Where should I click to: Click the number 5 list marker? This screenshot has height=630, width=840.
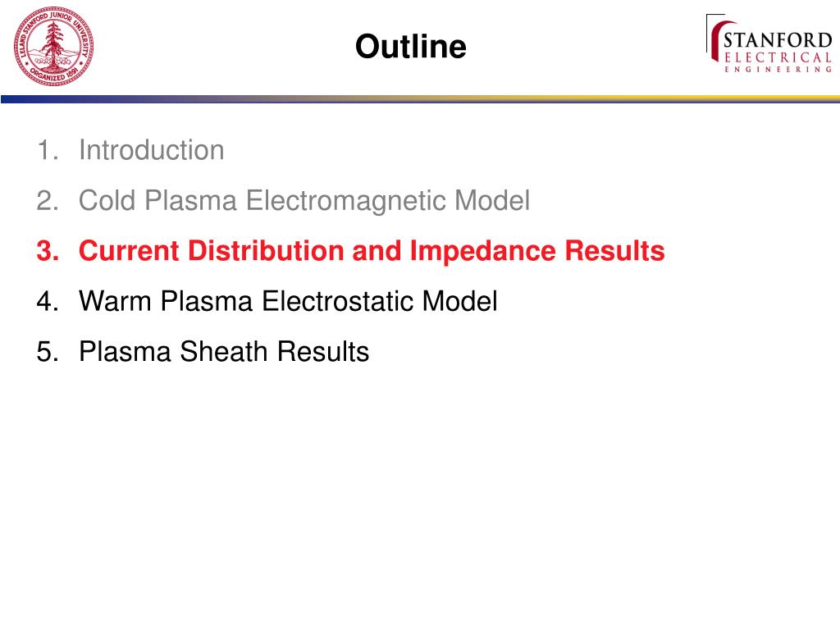[48, 351]
